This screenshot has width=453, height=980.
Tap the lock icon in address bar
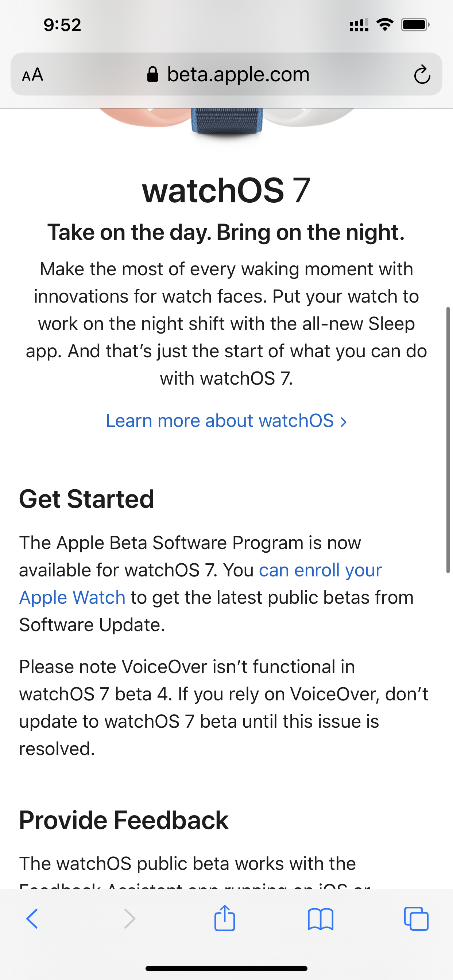153,75
